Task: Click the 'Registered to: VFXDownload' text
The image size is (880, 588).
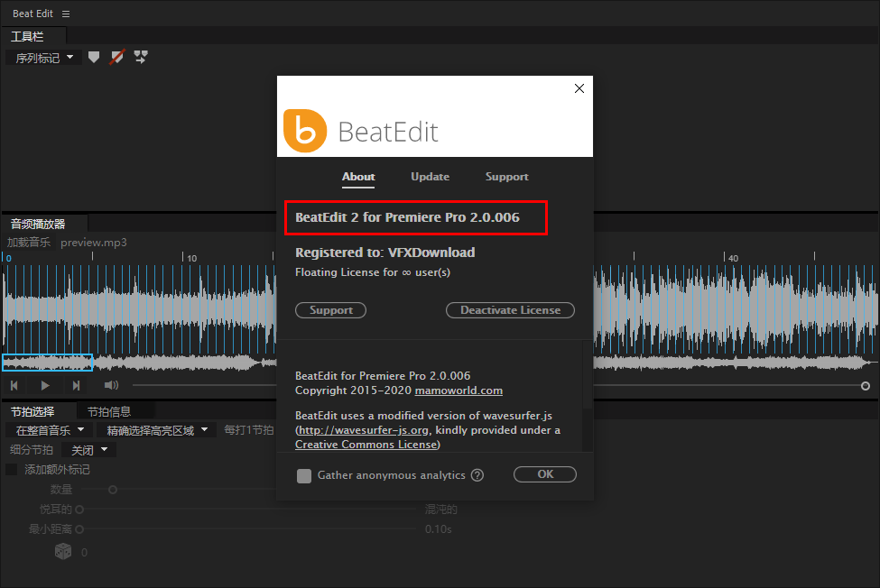Action: point(385,253)
